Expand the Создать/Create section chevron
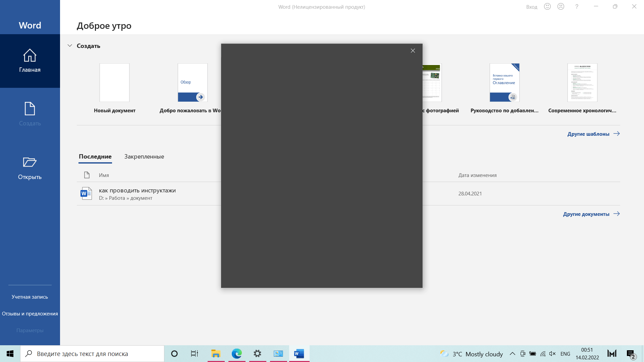This screenshot has width=644, height=362. pos(70,46)
